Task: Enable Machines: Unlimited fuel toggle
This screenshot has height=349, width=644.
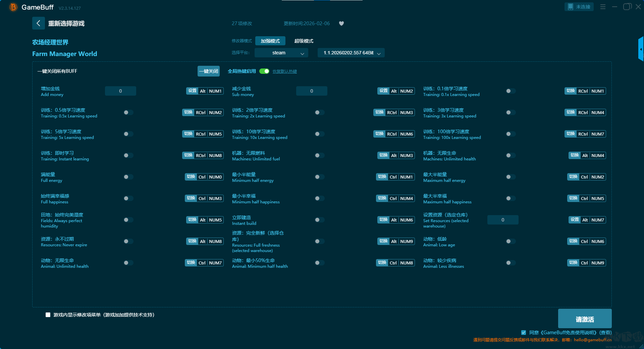Action: tap(319, 155)
